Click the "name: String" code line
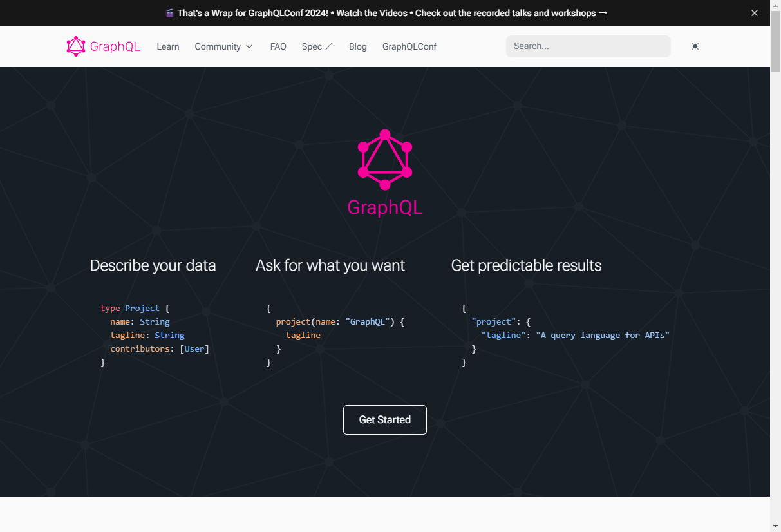Viewport: 781px width, 532px height. tap(140, 322)
